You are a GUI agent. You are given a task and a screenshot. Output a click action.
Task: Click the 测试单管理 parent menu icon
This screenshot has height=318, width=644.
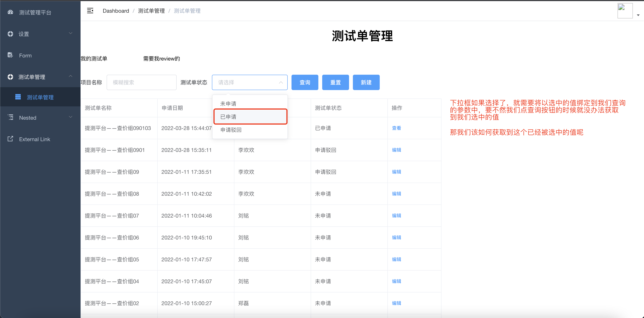(10, 77)
